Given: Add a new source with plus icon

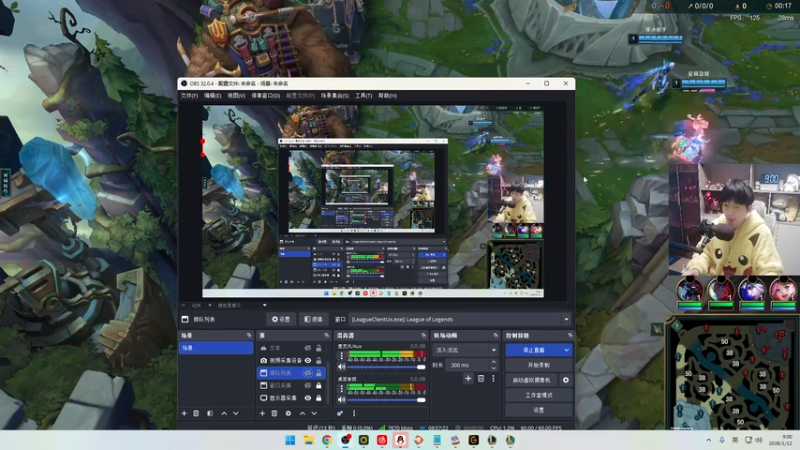Looking at the screenshot, I should click(x=262, y=413).
